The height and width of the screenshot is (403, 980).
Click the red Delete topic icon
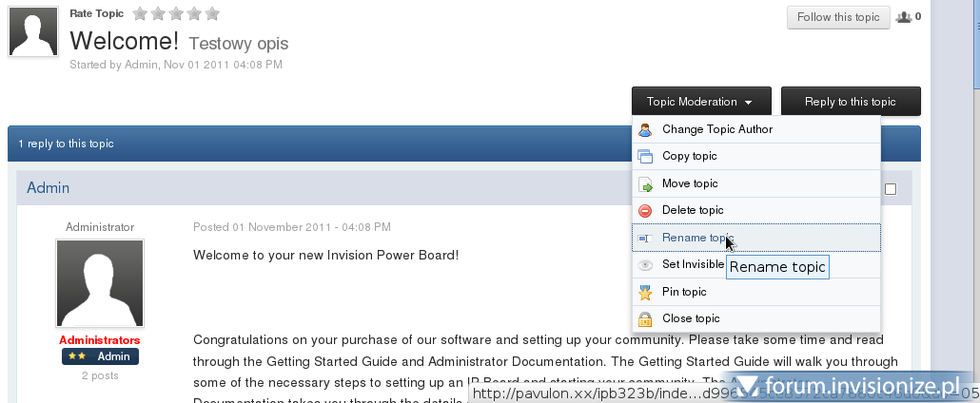click(x=645, y=210)
